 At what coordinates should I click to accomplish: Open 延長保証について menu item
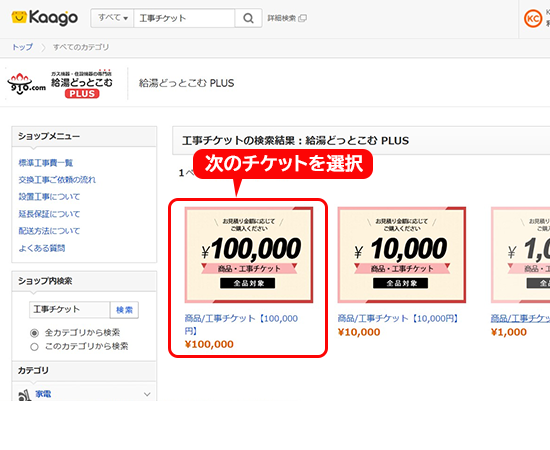pos(49,214)
